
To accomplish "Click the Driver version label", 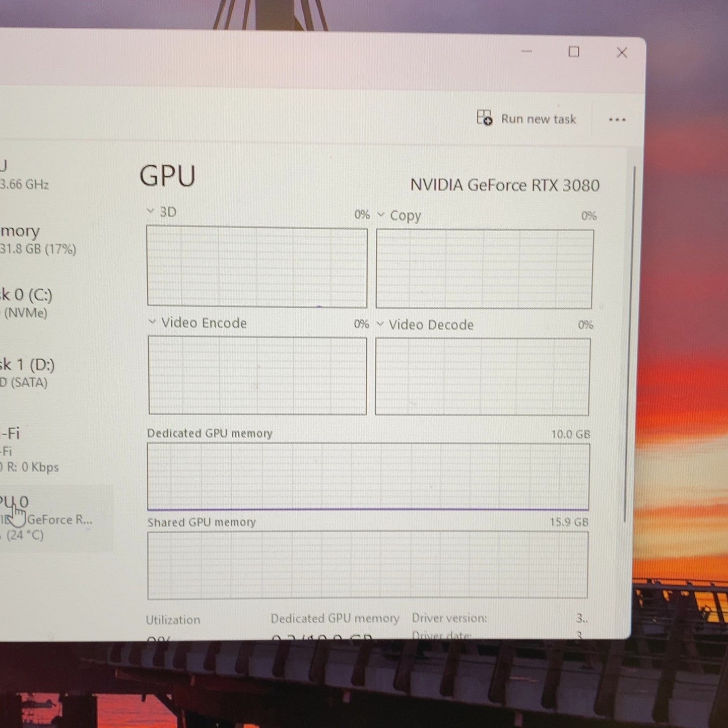I will [x=449, y=618].
